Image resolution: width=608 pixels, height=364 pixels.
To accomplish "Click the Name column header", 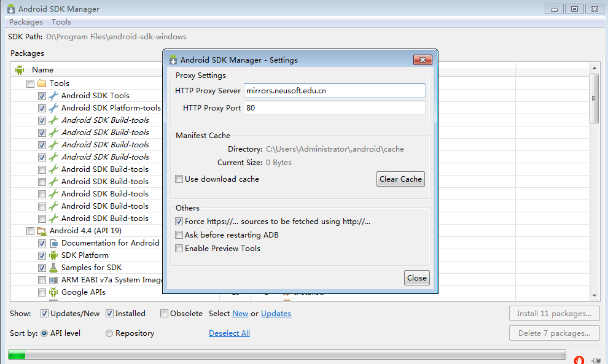I will pos(42,70).
